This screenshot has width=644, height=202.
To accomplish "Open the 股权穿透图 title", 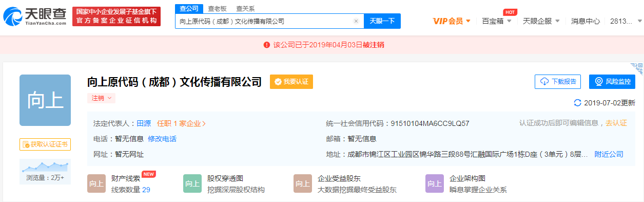I will point(225,178).
